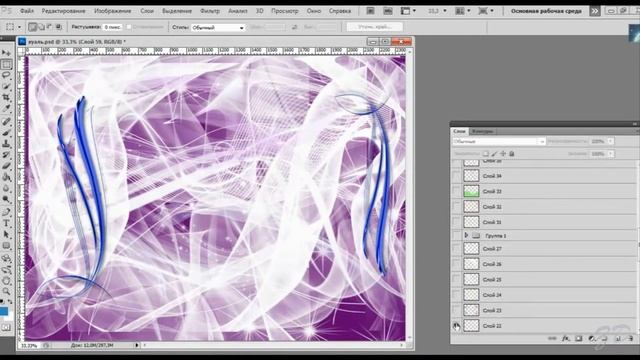The image size is (640, 360).
Task: Toggle the lock all padlock icon
Action: [x=512, y=153]
